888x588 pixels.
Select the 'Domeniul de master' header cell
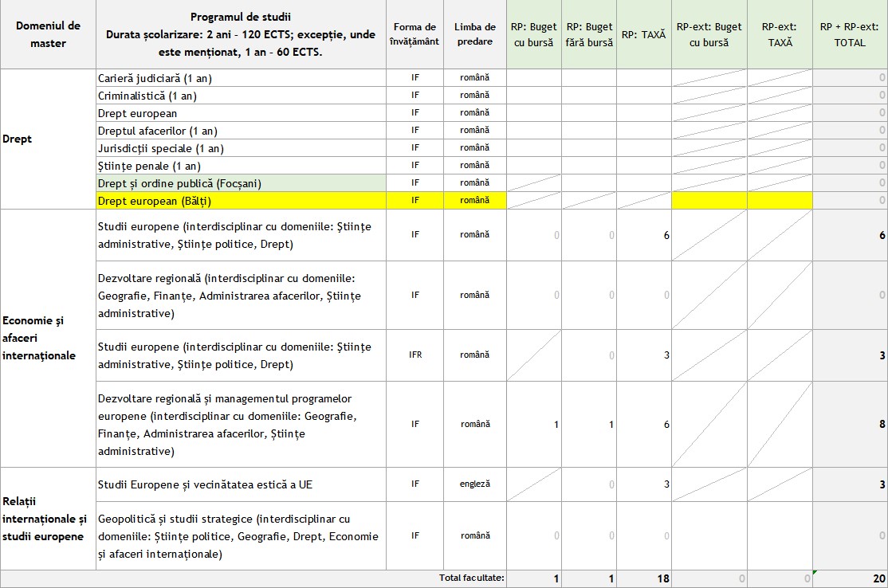[48, 34]
